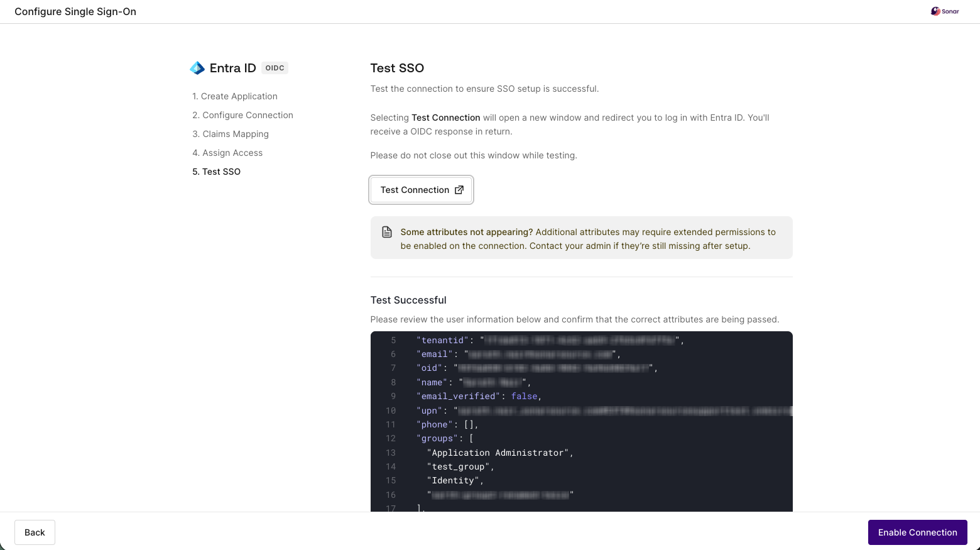The width and height of the screenshot is (980, 550).
Task: Click the "Some attributes not appearing?" notice text
Action: [x=467, y=232]
